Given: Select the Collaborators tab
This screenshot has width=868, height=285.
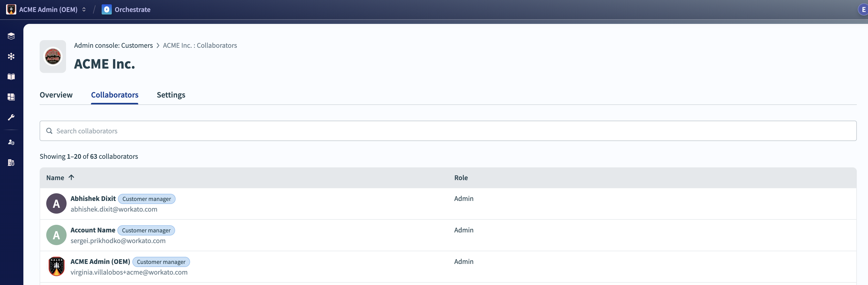Looking at the screenshot, I should 115,95.
